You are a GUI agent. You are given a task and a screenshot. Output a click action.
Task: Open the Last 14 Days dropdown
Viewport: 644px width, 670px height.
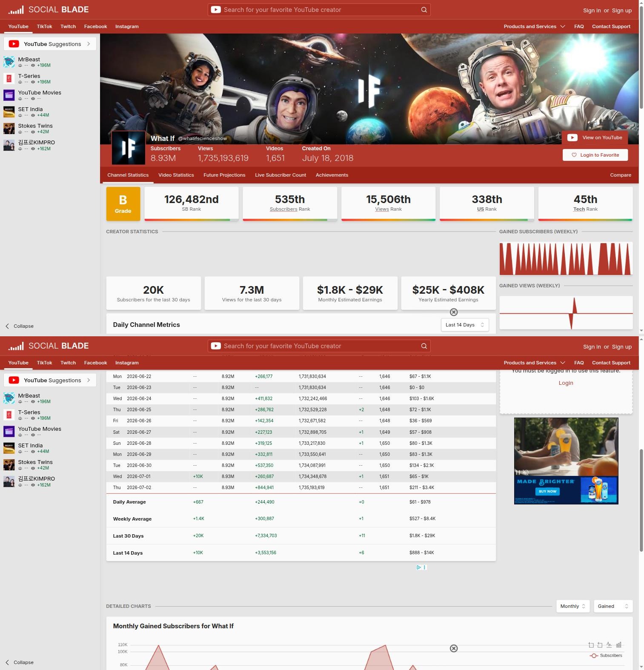pyautogui.click(x=465, y=325)
